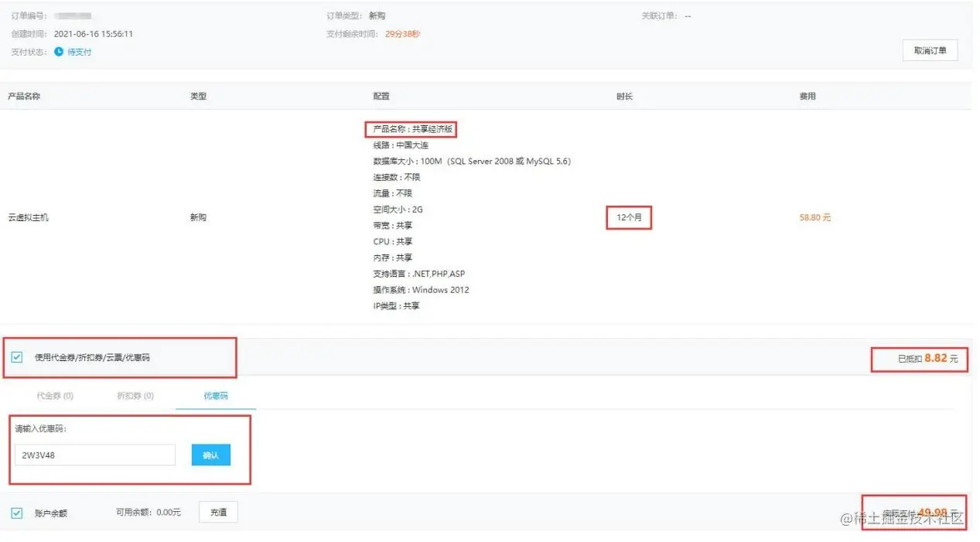Click remaining time 29分38秒
Viewport: 980px width, 542px height.
pos(402,34)
